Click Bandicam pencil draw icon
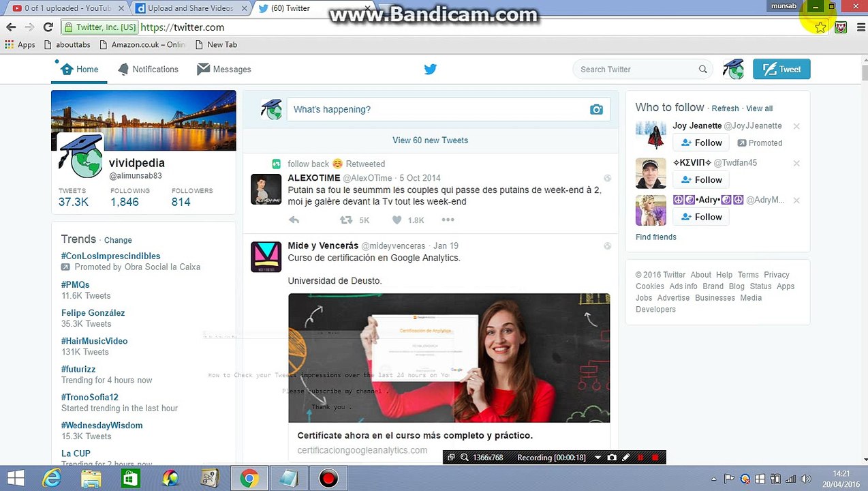This screenshot has height=491, width=868. 625,458
